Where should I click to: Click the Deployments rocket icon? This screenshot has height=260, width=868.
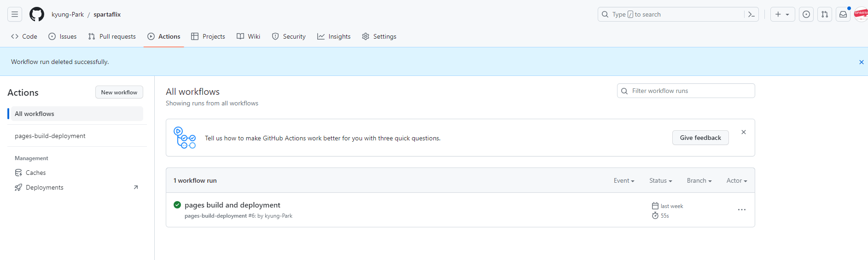pyautogui.click(x=18, y=187)
